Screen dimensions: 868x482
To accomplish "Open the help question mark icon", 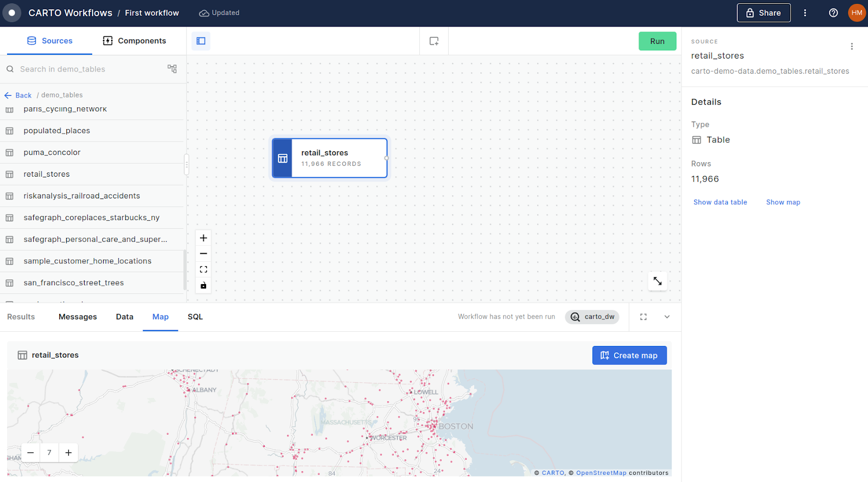I will pyautogui.click(x=833, y=13).
